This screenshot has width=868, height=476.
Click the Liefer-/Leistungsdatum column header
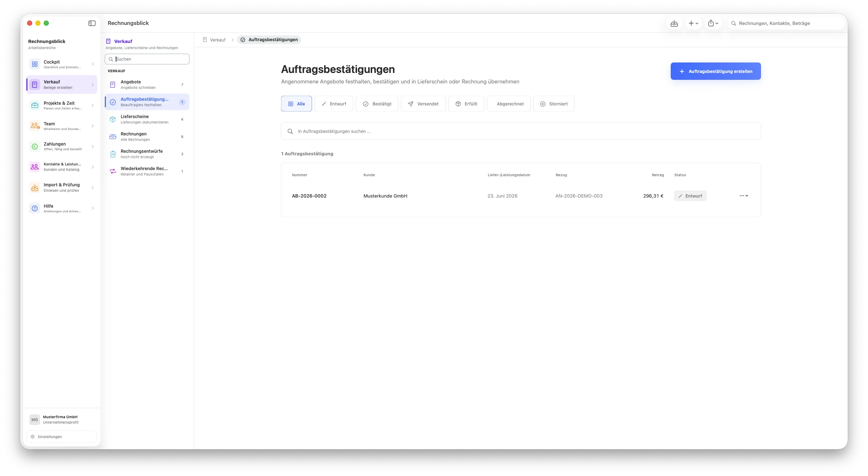509,175
